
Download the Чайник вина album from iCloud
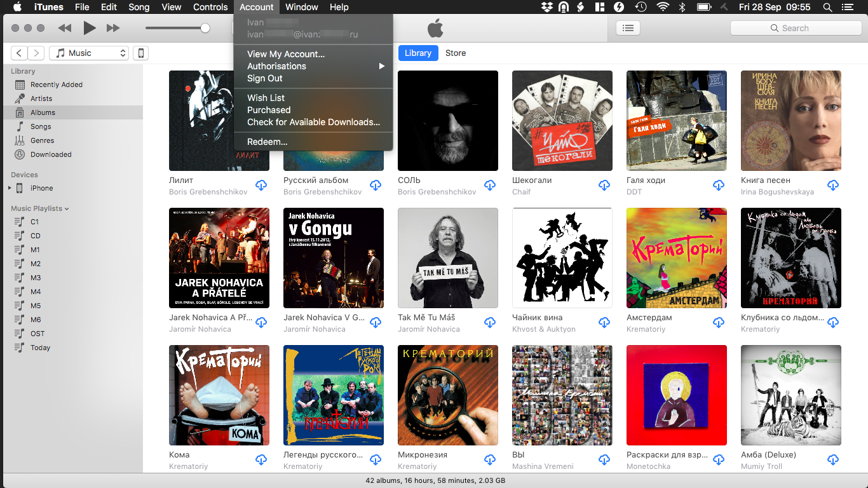click(x=604, y=323)
